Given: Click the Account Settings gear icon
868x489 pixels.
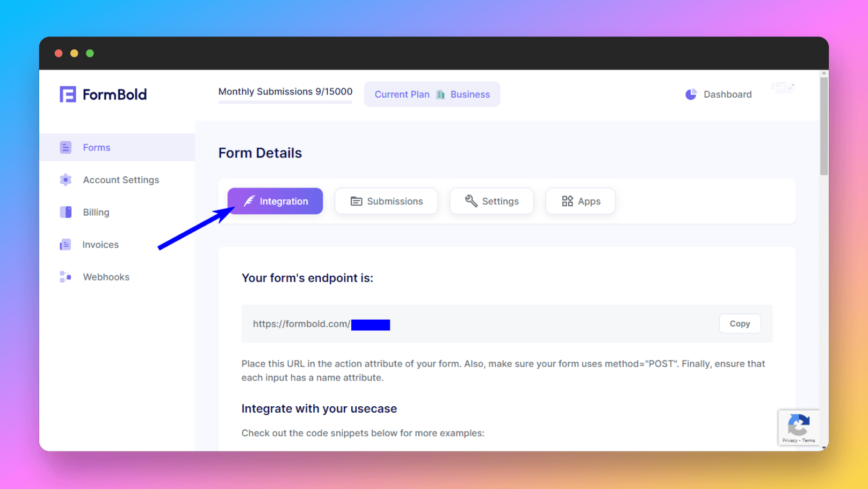Looking at the screenshot, I should tap(66, 180).
